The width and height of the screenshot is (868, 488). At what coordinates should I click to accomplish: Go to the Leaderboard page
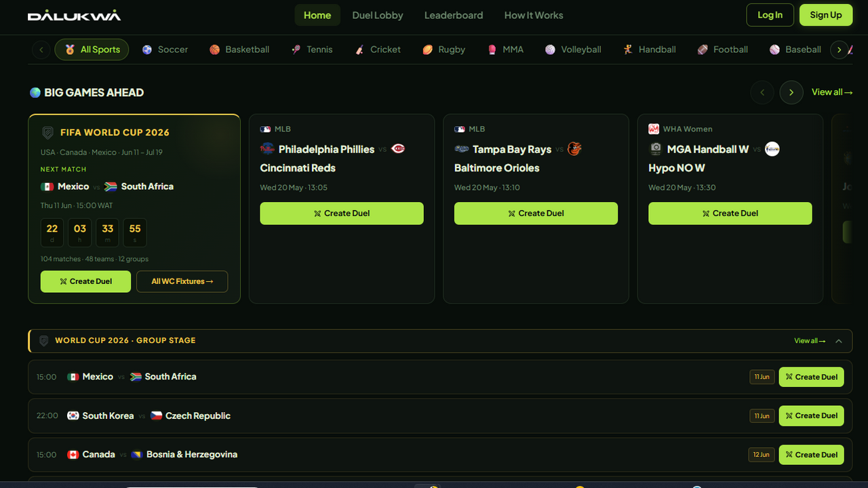454,15
